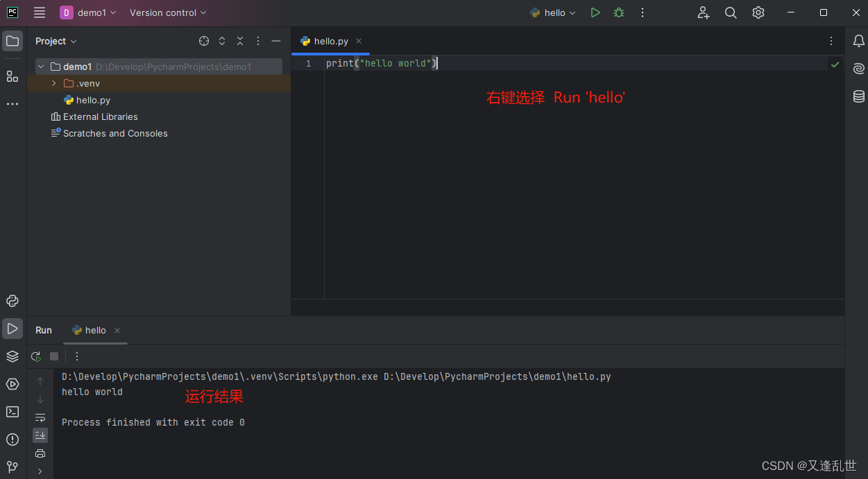Close the hello.py editor tab

(359, 41)
